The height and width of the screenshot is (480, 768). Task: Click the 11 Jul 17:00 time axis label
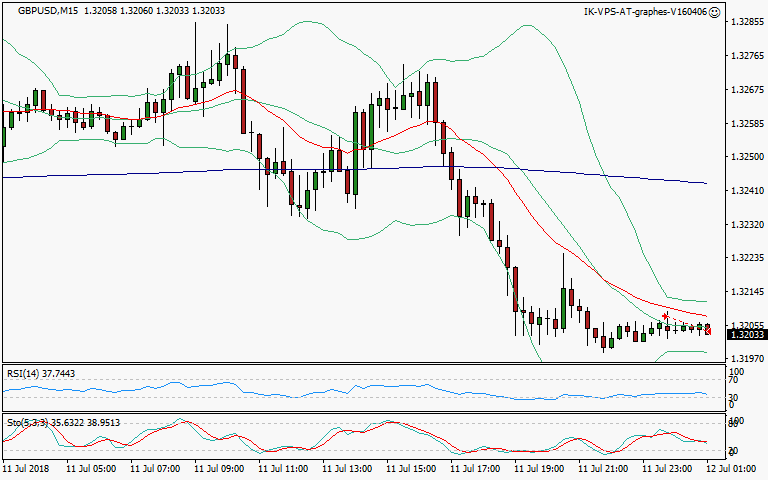[475, 469]
